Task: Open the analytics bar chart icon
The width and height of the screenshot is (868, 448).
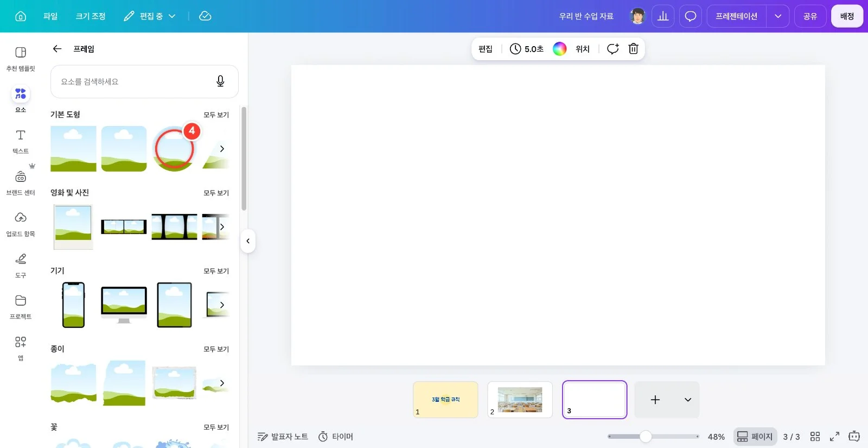Action: tap(663, 16)
